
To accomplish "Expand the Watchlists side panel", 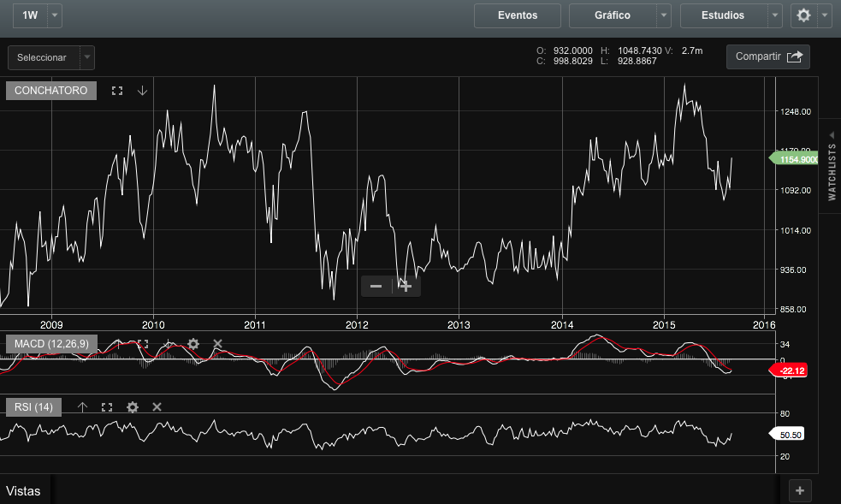I will 832,167.
